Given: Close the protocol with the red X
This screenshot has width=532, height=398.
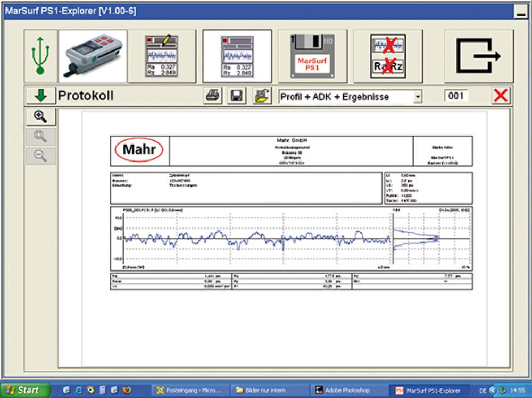Looking at the screenshot, I should [x=501, y=97].
